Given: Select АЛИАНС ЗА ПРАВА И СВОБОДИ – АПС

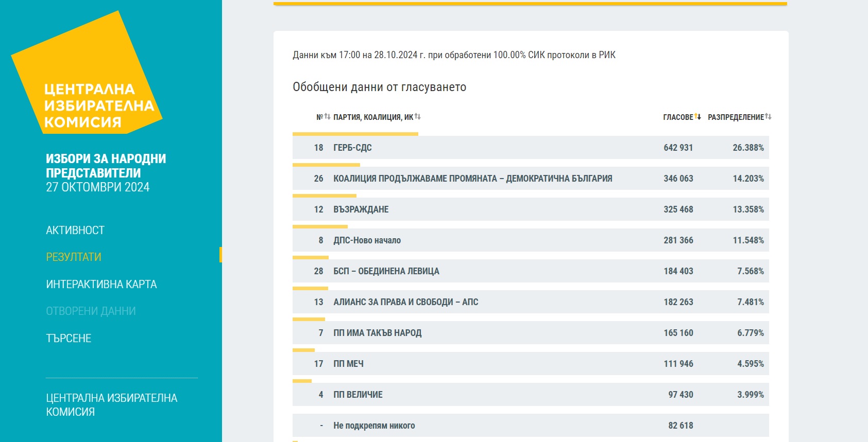Looking at the screenshot, I should click(x=531, y=302).
